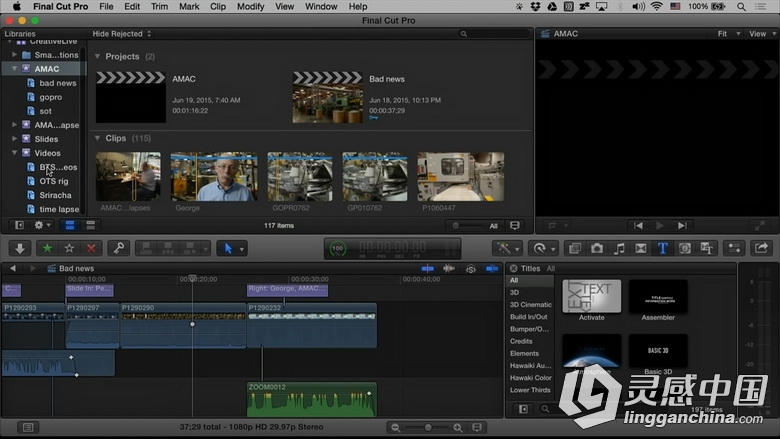This screenshot has height=439, width=780.
Task: Collapse the Videos library
Action: coord(14,153)
